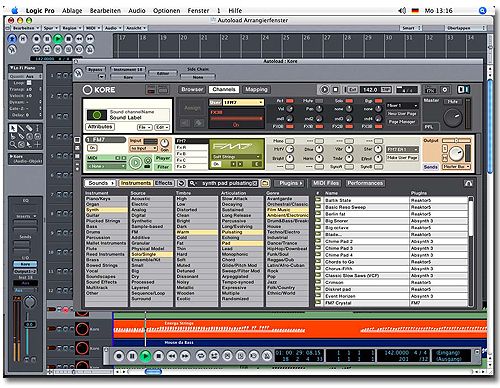
Task: Click the Sends button in the Output section
Action: (x=430, y=167)
